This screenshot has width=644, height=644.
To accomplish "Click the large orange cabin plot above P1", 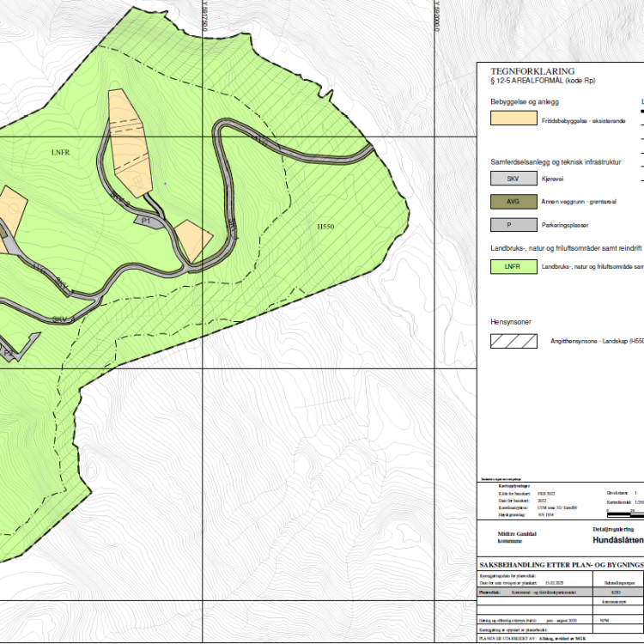I will point(130,142).
